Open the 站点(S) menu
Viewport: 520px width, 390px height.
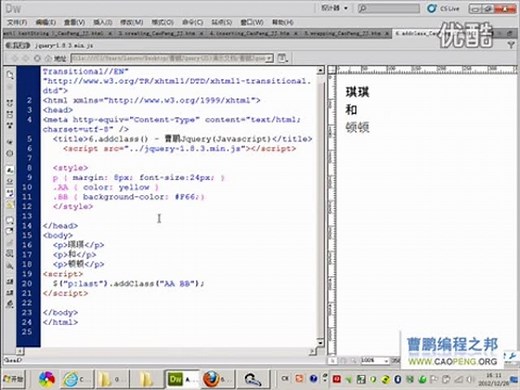coord(222,22)
